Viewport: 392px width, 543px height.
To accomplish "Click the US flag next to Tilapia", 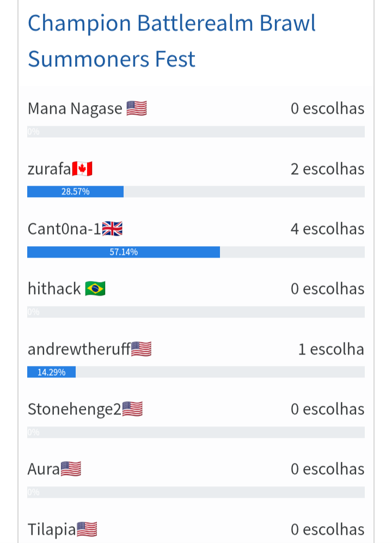I will pyautogui.click(x=87, y=529).
